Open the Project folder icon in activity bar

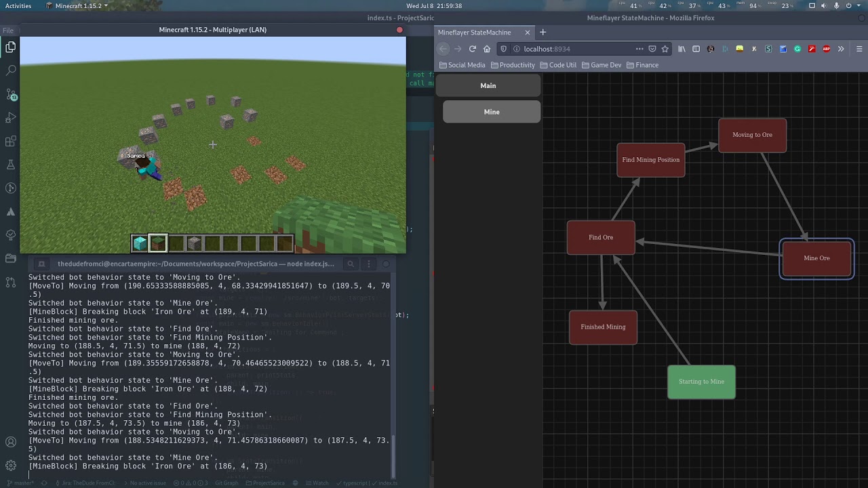(x=10, y=258)
